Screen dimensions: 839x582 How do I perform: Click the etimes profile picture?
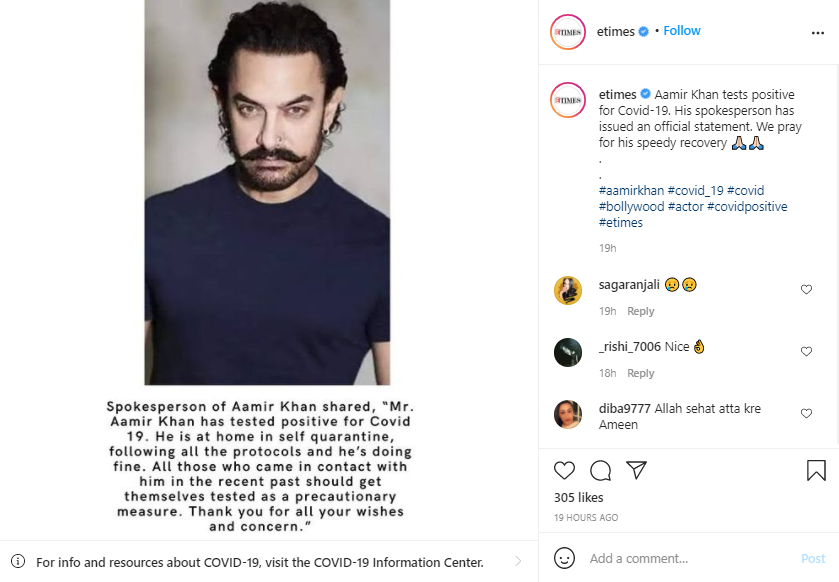tap(567, 31)
